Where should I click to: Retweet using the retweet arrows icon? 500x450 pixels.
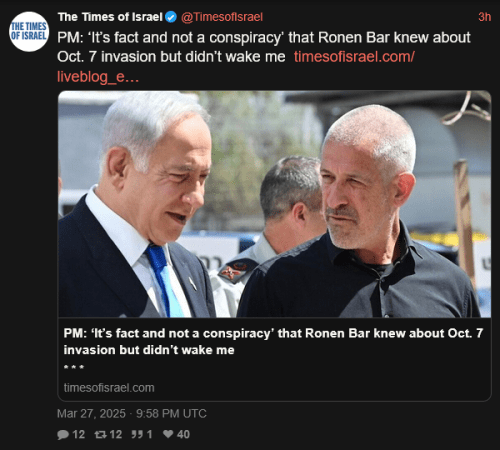click(x=100, y=434)
